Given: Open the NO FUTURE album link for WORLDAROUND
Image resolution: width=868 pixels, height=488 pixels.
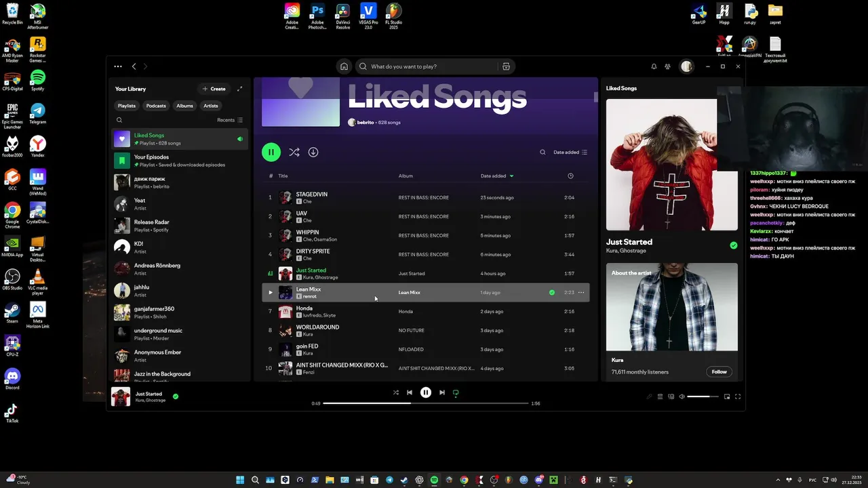Looking at the screenshot, I should click(x=412, y=330).
